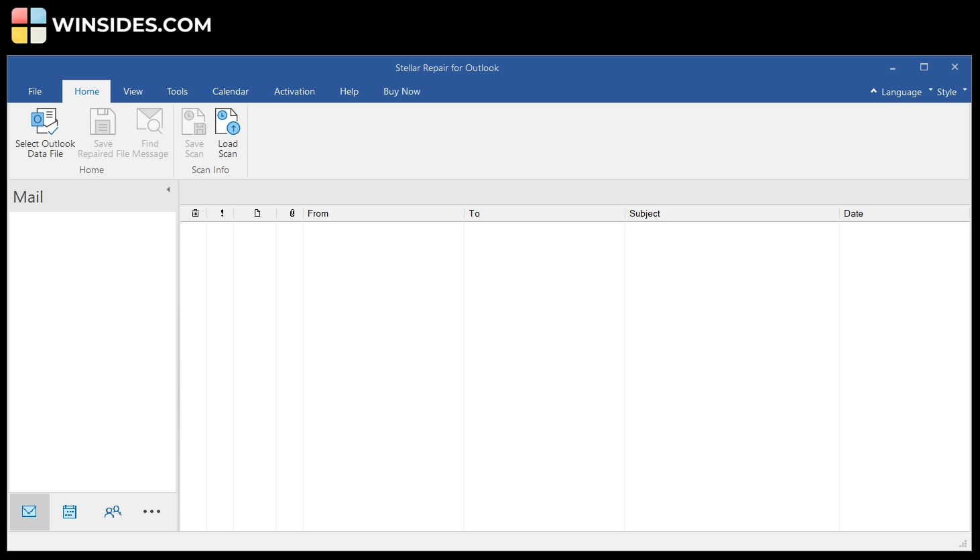Open the Buy Now tab

pyautogui.click(x=402, y=91)
